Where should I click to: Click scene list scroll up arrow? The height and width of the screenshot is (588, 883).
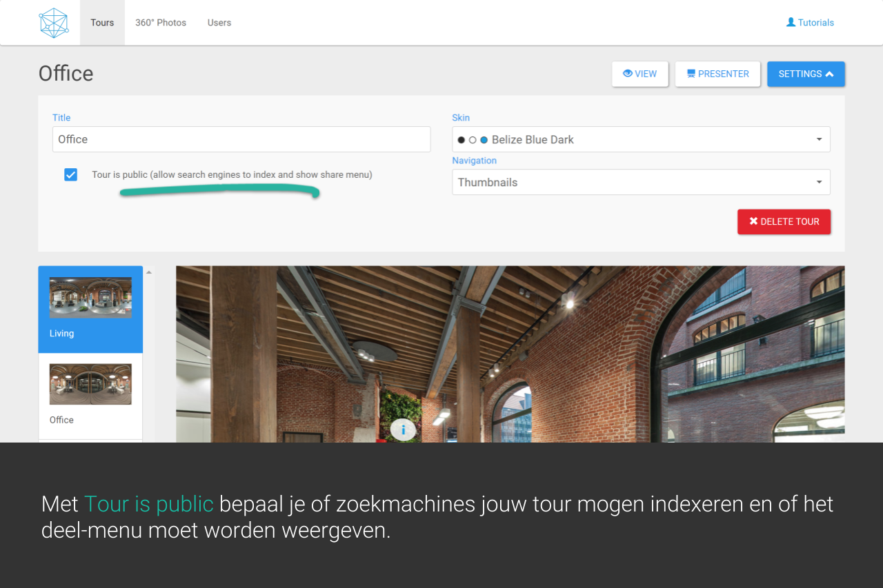point(148,272)
